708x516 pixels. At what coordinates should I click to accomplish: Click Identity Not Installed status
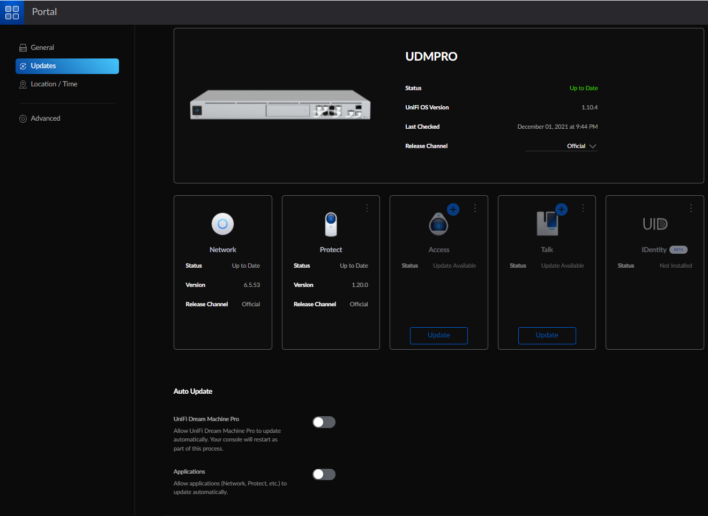click(675, 265)
